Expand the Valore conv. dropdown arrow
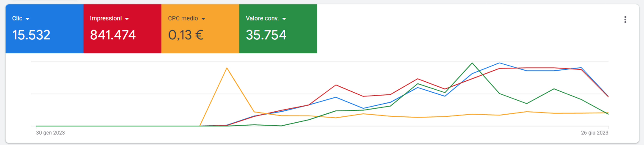 click(x=284, y=19)
